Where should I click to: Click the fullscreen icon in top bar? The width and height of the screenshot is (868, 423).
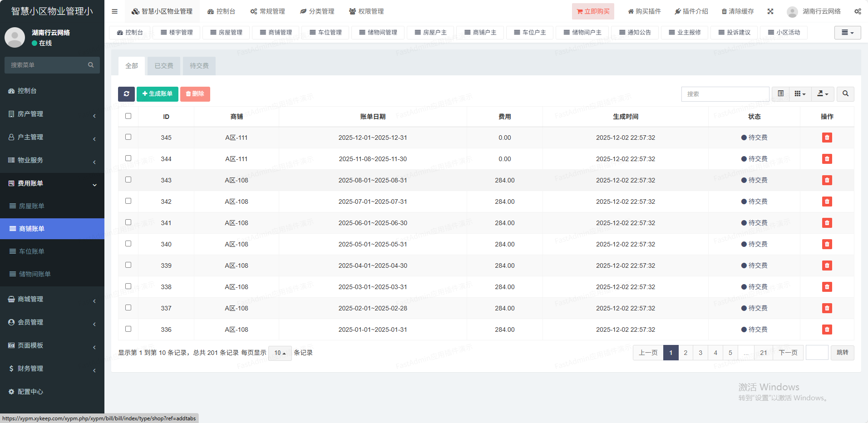click(770, 11)
